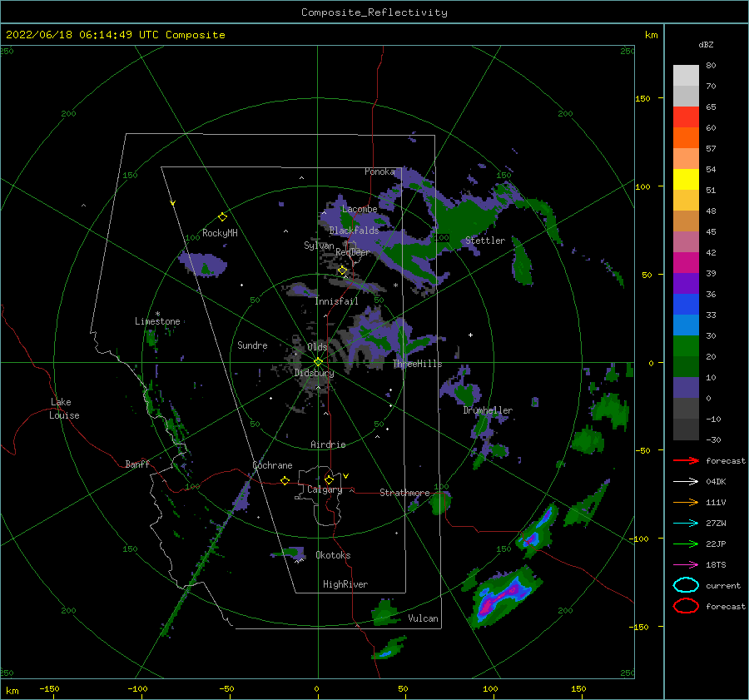
Task: Click the red forecast ellipse legend icon
Action: [x=686, y=606]
